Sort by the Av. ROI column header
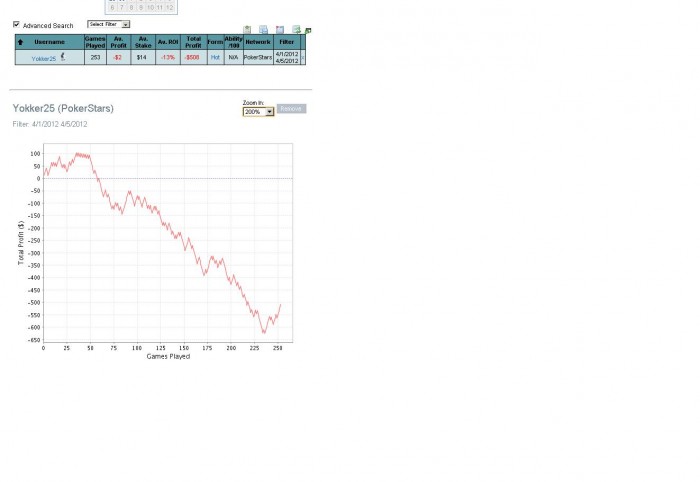 pyautogui.click(x=168, y=42)
